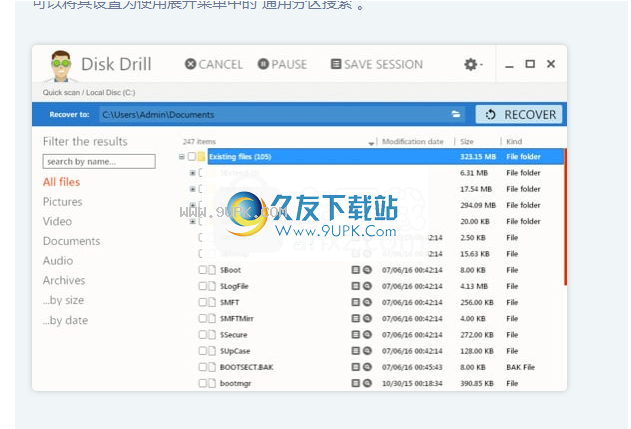Screen dimensions: 631x429
Task: Click the file icon beside BOOTSECT.BAK
Action: pos(212,367)
